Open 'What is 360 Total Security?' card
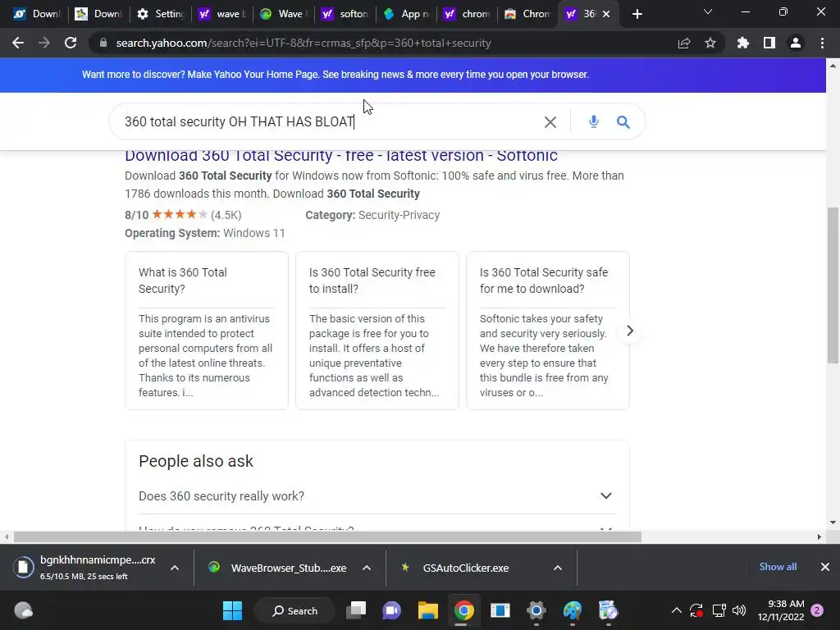The image size is (840, 630). point(206,331)
